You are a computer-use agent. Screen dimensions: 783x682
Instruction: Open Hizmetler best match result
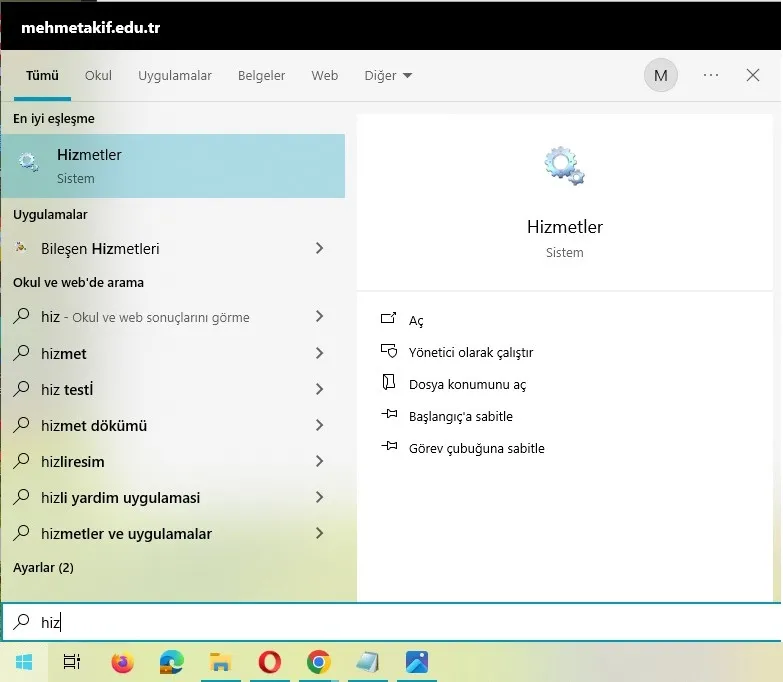pyautogui.click(x=173, y=166)
